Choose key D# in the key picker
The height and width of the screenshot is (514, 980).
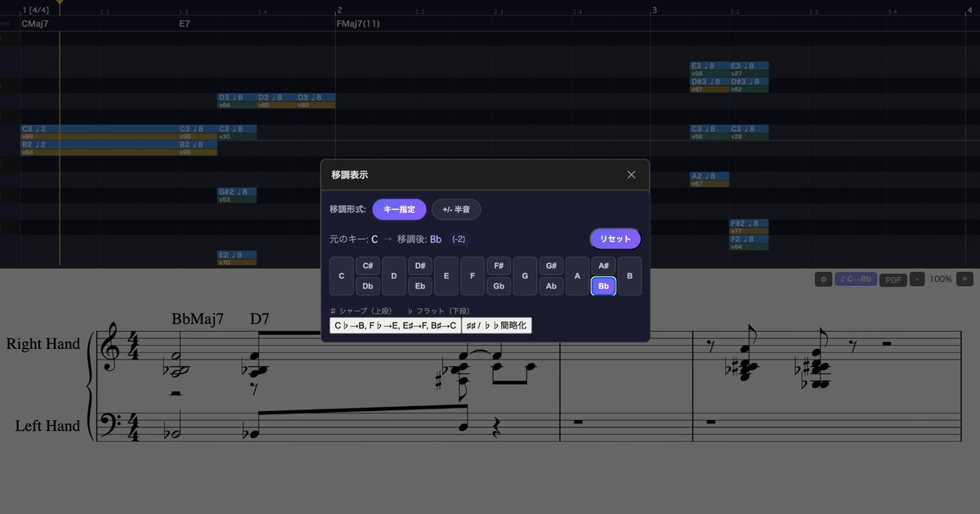pos(420,266)
